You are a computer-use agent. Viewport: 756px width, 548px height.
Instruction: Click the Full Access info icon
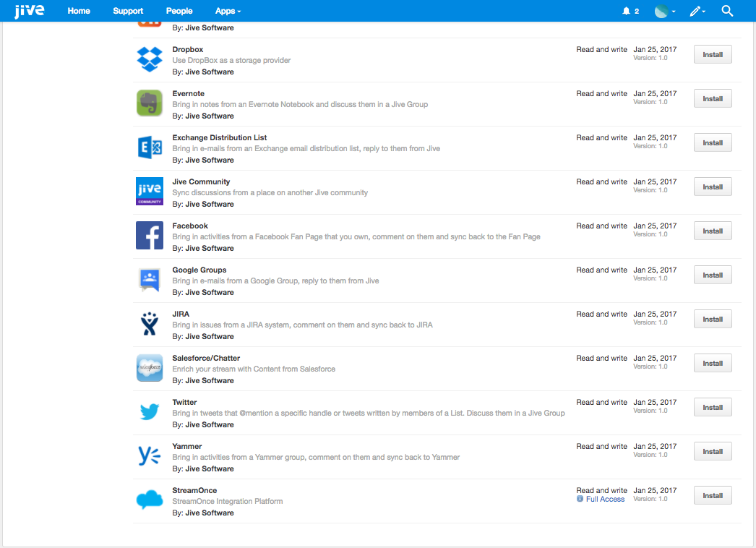coord(580,499)
